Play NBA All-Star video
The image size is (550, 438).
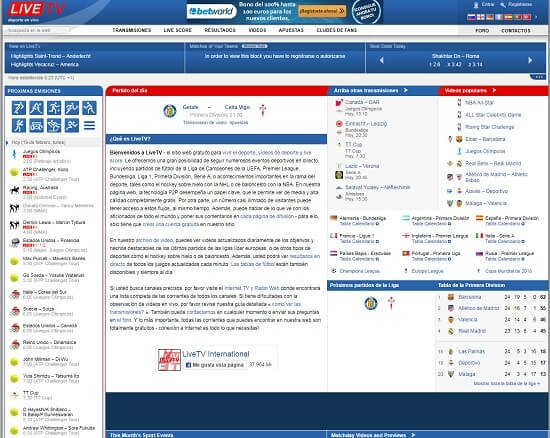479,103
